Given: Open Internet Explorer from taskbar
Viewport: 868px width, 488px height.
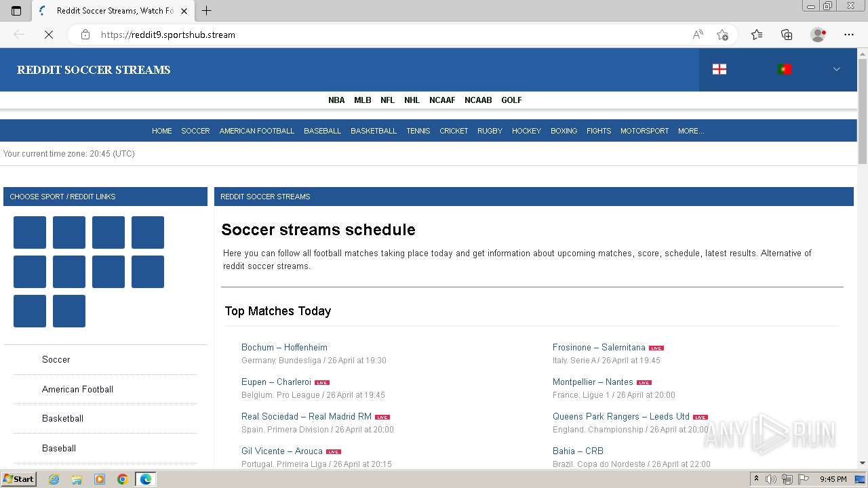Looking at the screenshot, I should (54, 479).
